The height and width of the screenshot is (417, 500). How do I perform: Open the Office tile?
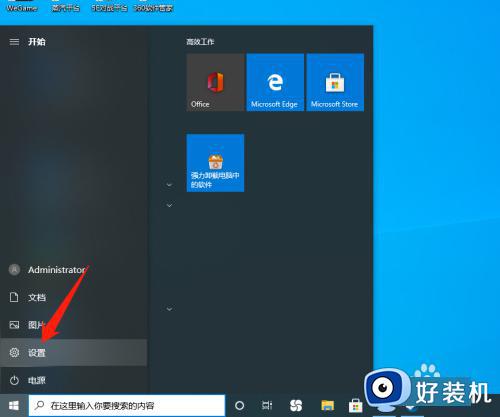click(x=215, y=82)
